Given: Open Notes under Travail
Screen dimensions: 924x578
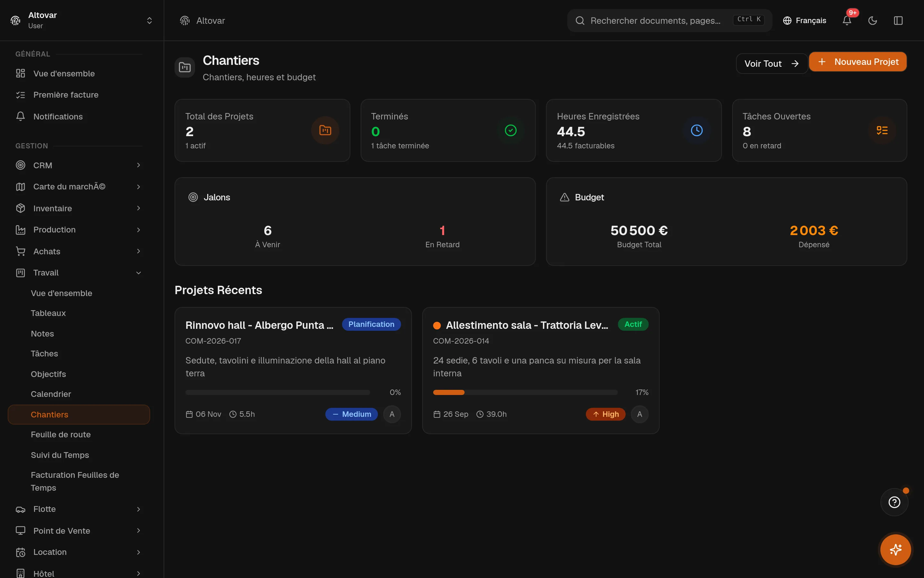Looking at the screenshot, I should (x=79, y=334).
